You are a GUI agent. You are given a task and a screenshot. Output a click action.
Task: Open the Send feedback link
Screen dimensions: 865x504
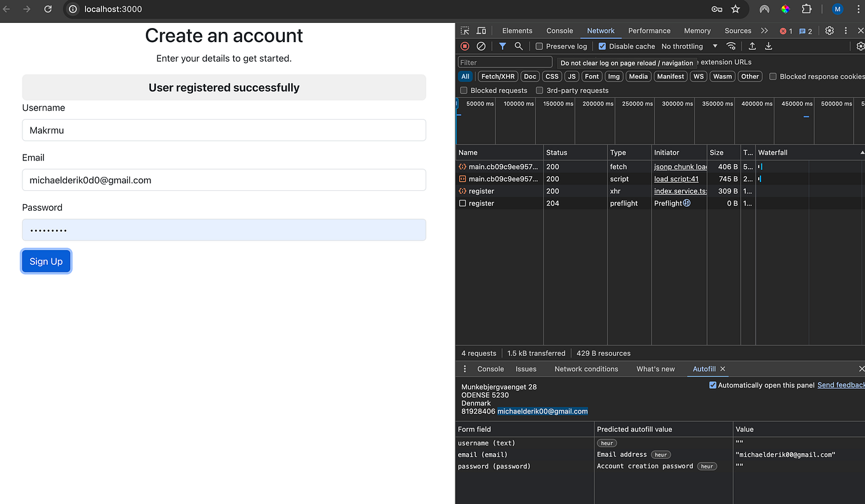(840, 384)
